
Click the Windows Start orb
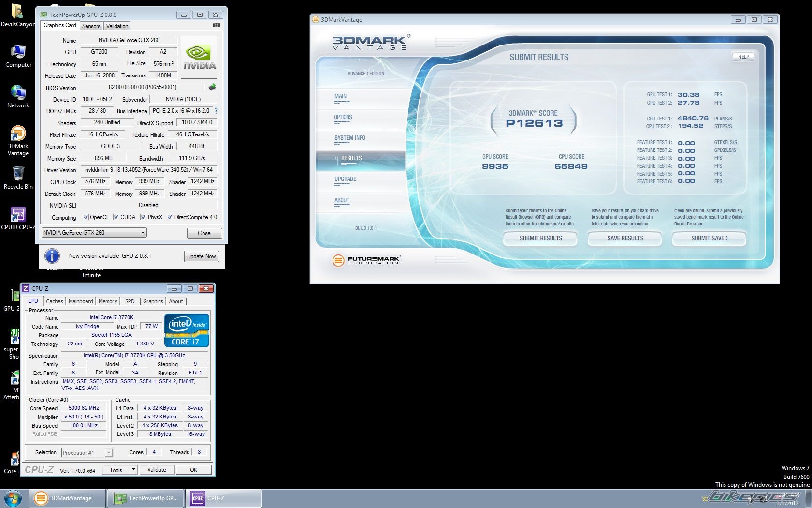(x=13, y=498)
